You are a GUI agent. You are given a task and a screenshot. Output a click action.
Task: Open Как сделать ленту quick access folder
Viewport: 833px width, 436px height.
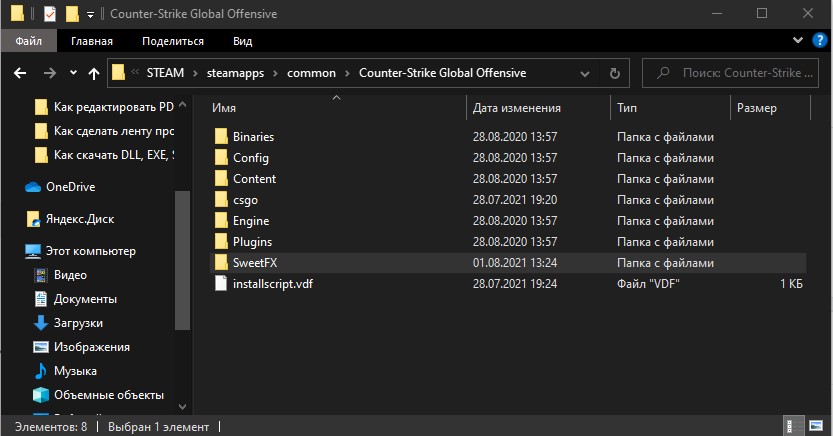pyautogui.click(x=104, y=131)
